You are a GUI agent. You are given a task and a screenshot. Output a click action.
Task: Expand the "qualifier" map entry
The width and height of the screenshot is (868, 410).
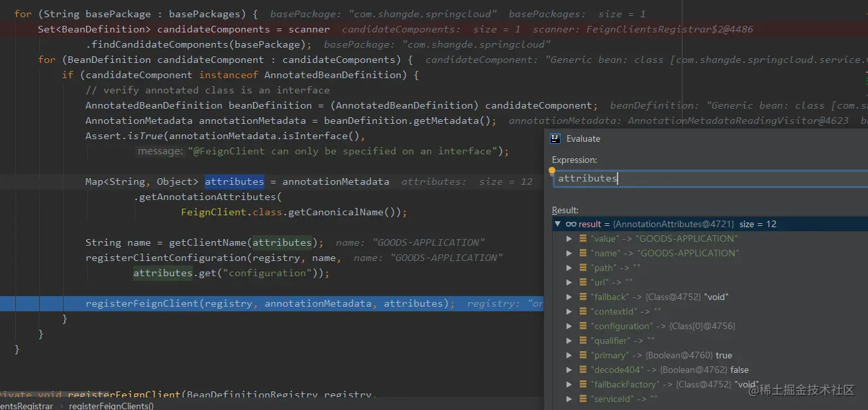click(569, 340)
